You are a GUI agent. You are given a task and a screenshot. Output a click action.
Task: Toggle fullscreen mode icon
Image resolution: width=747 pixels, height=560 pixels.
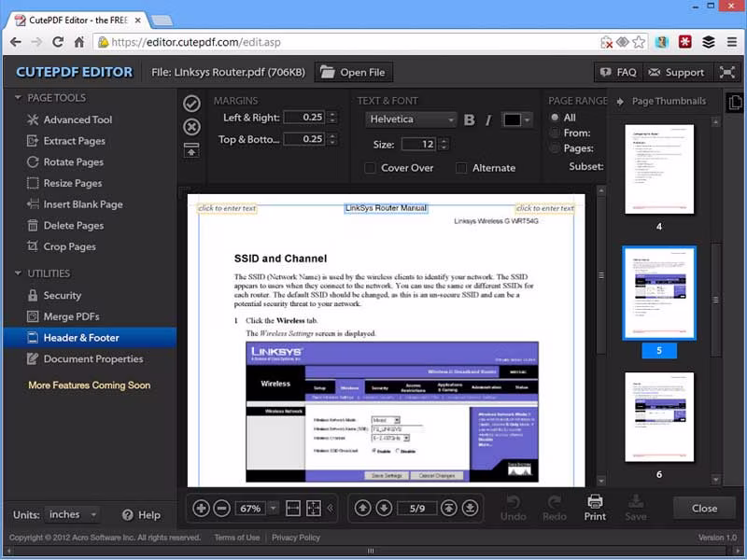pyautogui.click(x=727, y=73)
